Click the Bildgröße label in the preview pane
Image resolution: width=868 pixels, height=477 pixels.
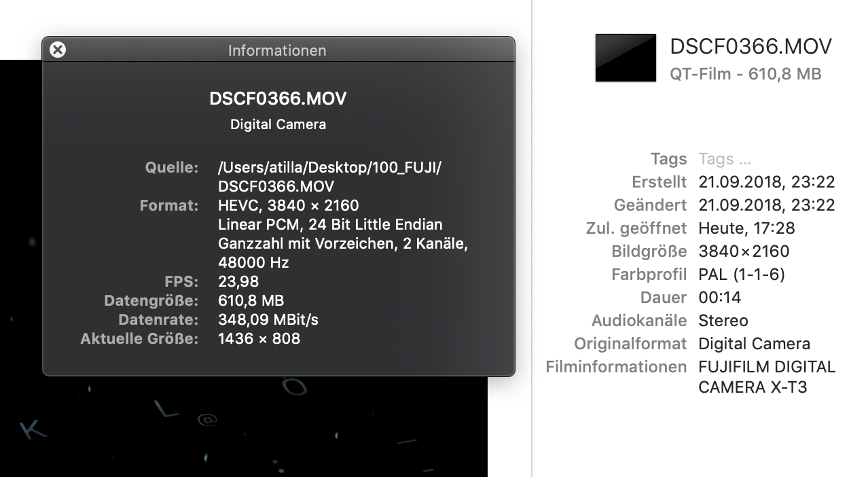(x=649, y=251)
